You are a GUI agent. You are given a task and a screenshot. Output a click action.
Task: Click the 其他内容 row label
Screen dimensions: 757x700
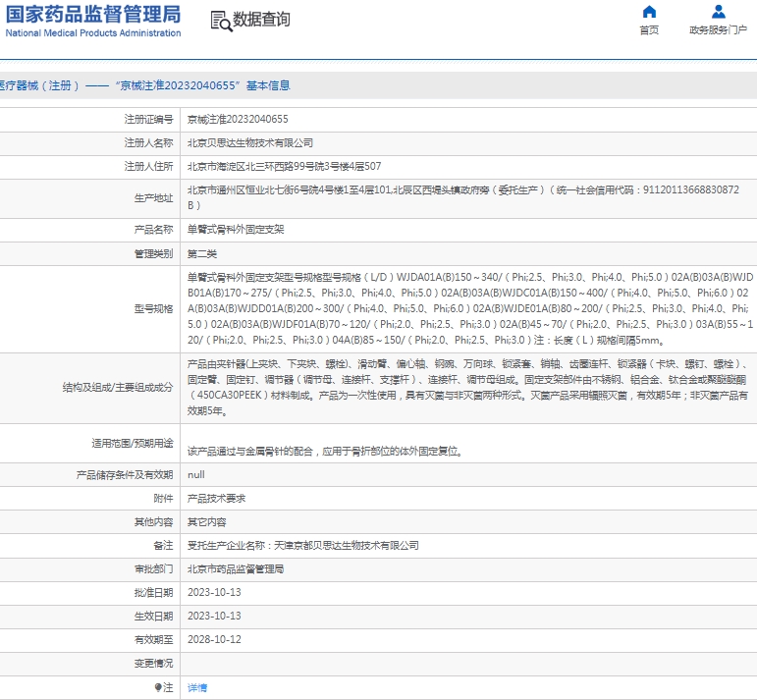pos(153,522)
